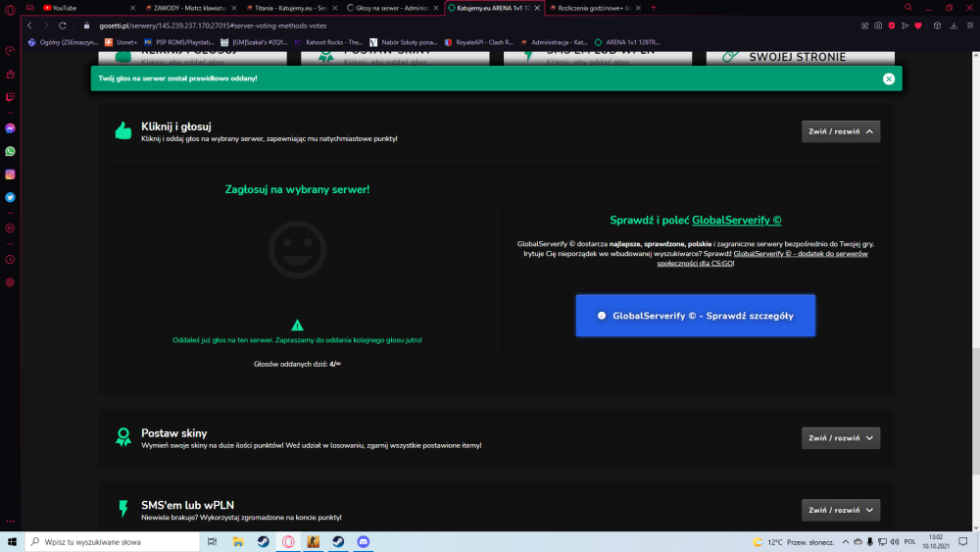Open WhatsApp from the sidebar
The width and height of the screenshot is (980, 552).
click(x=10, y=151)
